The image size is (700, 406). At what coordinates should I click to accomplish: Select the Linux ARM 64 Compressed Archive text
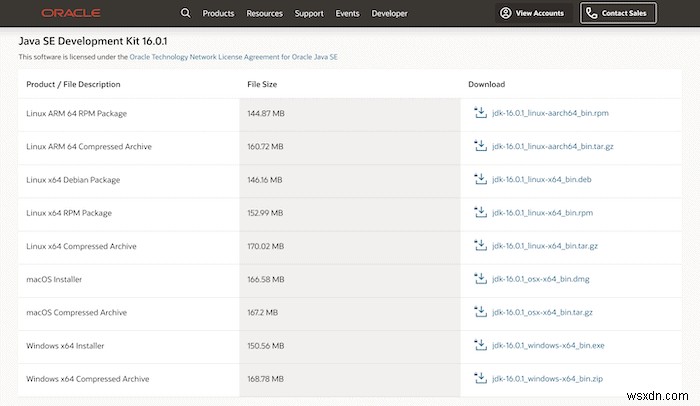point(89,146)
